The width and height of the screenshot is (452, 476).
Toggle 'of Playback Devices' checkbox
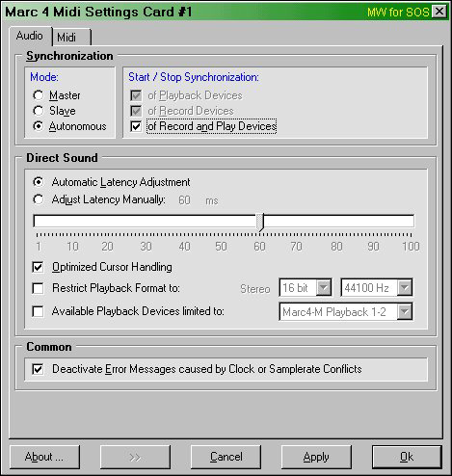[136, 95]
